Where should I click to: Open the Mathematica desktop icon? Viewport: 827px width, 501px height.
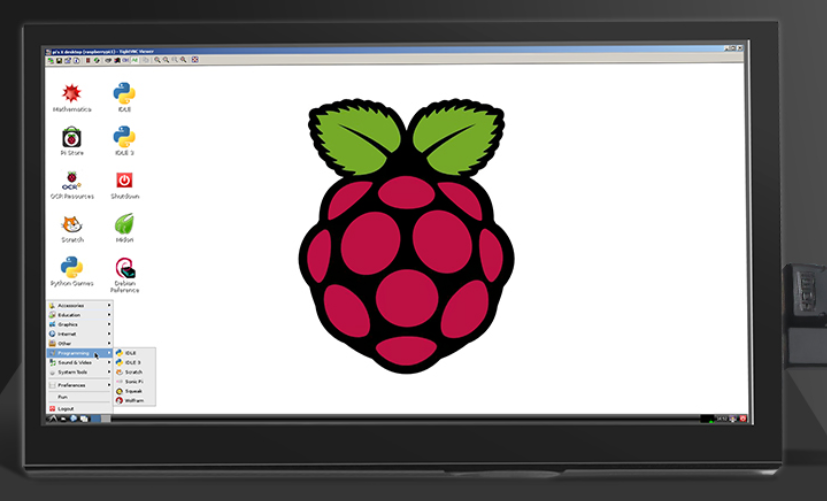[x=71, y=95]
